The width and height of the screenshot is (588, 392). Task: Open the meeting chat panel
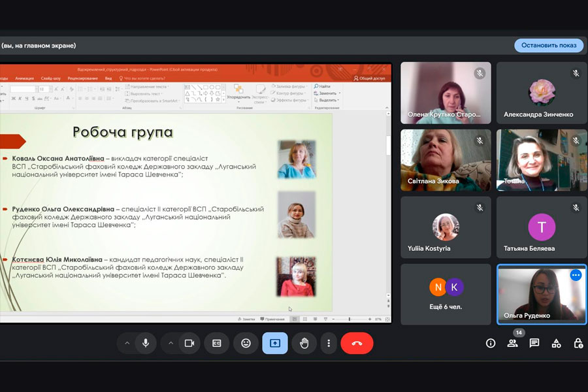pos(534,343)
